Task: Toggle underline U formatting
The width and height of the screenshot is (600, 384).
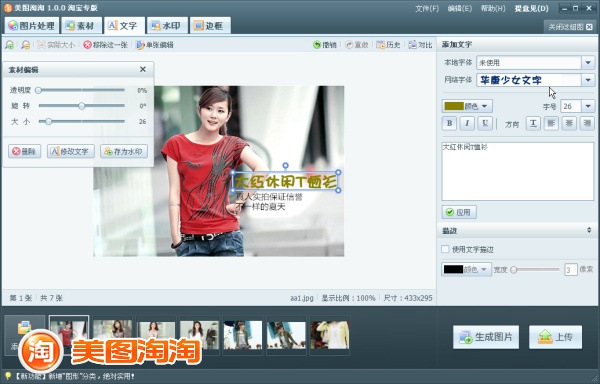Action: tap(485, 123)
